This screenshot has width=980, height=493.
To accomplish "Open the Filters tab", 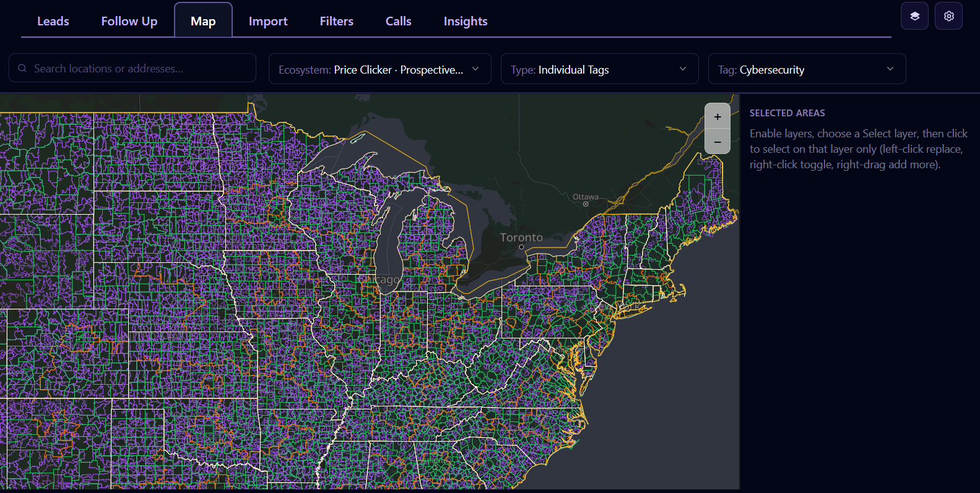I will (x=337, y=21).
